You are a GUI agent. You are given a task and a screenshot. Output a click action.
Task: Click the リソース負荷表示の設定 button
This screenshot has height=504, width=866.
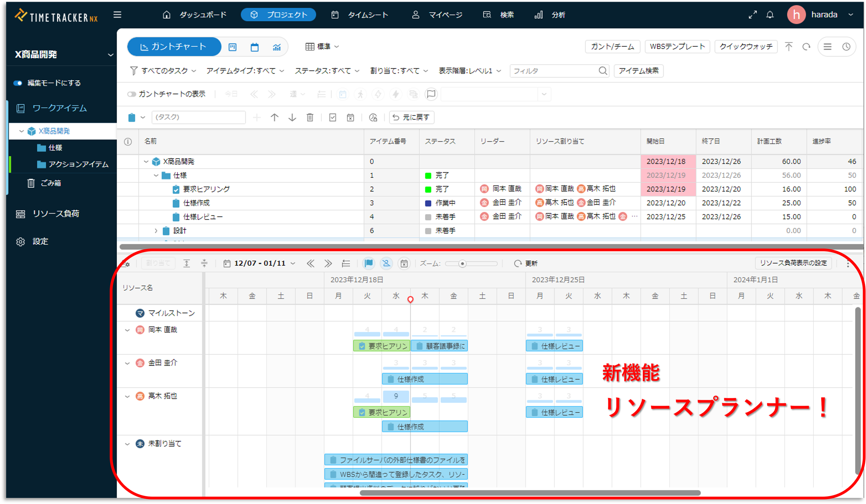(x=793, y=263)
